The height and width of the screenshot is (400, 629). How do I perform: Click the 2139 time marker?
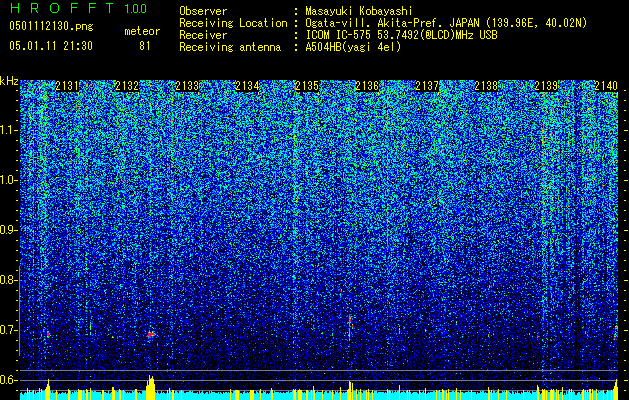(x=546, y=86)
